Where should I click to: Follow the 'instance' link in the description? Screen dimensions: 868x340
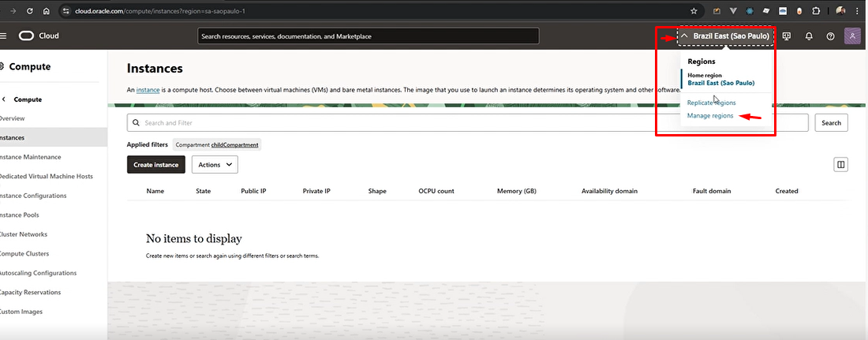tap(148, 90)
